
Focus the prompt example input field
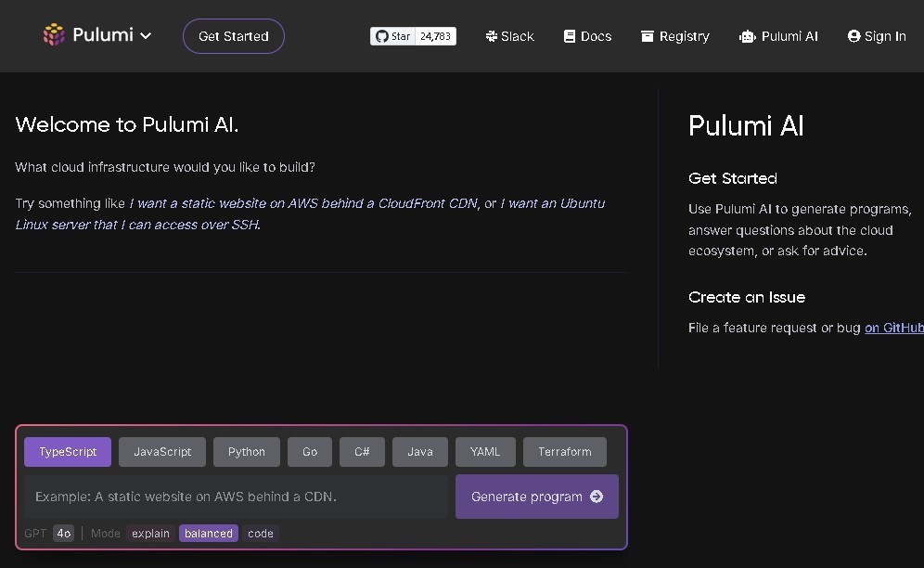click(237, 497)
